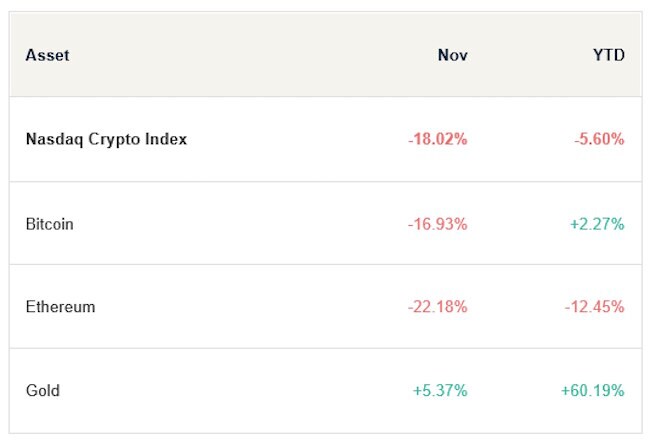Viewport: 650px width, 440px height.
Task: Select the Bitcoin asset name
Action: (49, 224)
